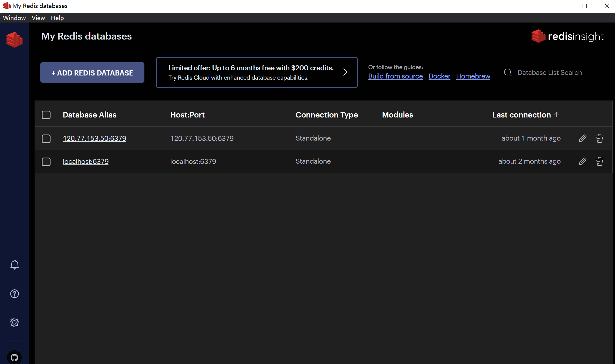Focus the Database List Search field
Image resolution: width=615 pixels, height=364 pixels.
[550, 72]
